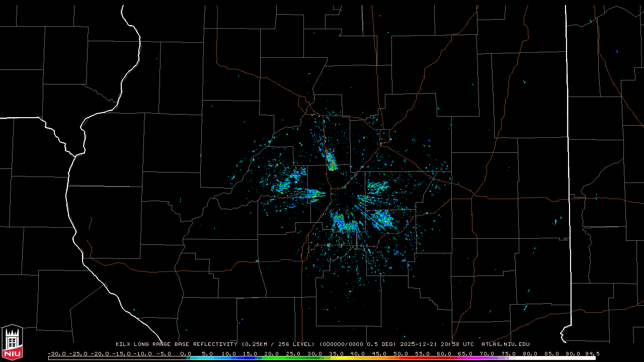This screenshot has width=644, height=362.
Task: Click the -20.0 scale label
Action: pos(100,353)
